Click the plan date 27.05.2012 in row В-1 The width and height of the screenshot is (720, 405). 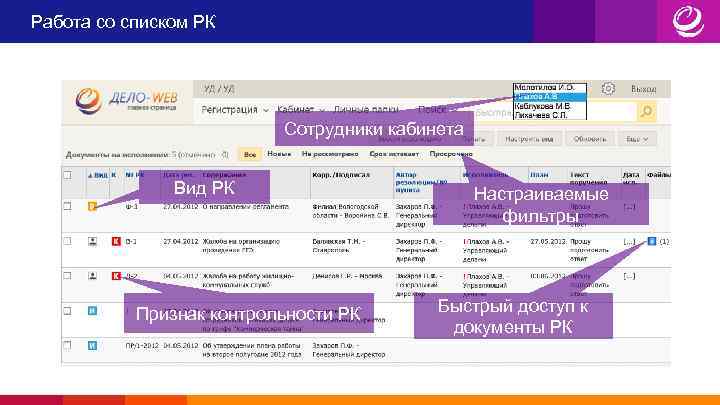pyautogui.click(x=548, y=241)
